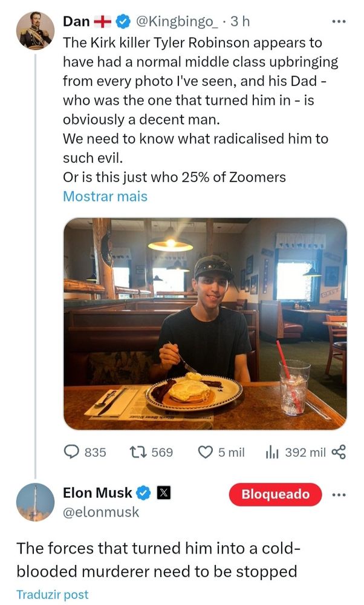Toggle the red Bloqueado block button
The image size is (364, 605).
[275, 494]
